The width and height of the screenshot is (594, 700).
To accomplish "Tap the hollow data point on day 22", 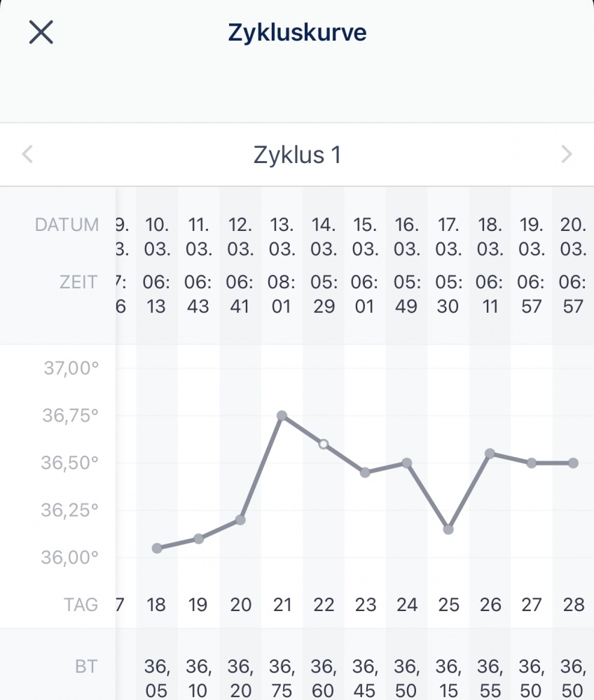I will [x=324, y=444].
